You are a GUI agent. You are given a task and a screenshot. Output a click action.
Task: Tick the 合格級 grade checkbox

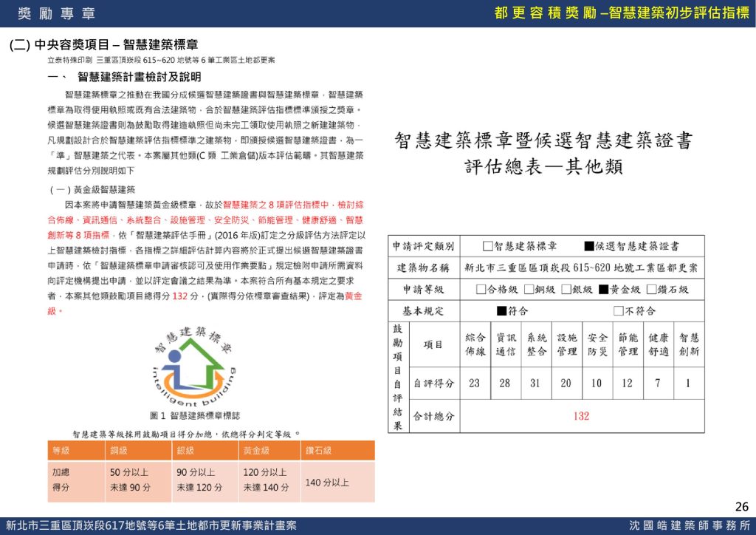pyautogui.click(x=480, y=289)
